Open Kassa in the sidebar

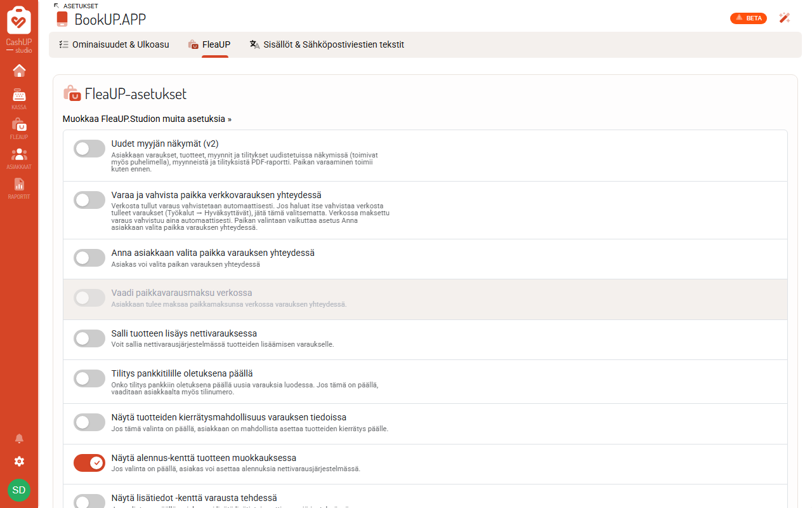(19, 99)
